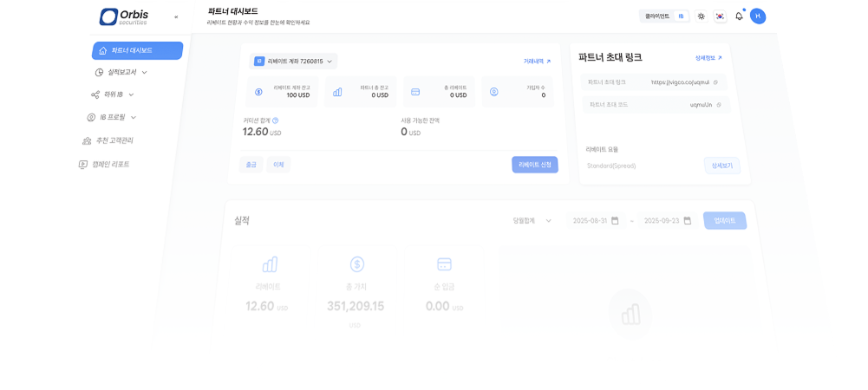Collapse the sidebar with the double-arrow icon

176,16
